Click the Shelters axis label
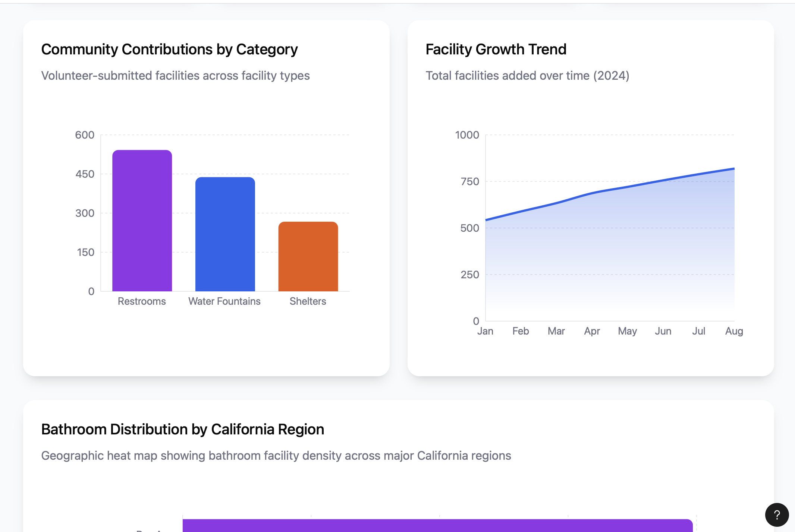 (308, 301)
